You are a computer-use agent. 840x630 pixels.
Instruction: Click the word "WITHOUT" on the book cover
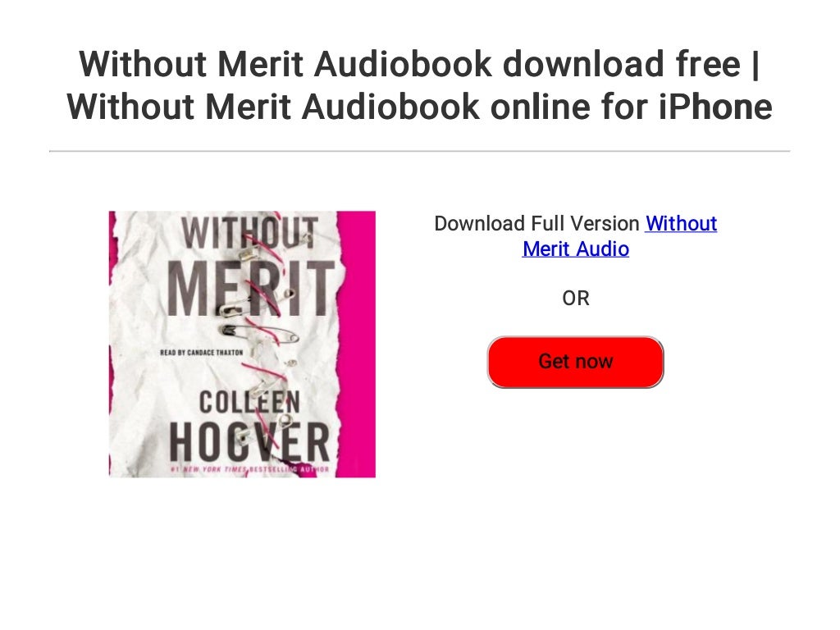pyautogui.click(x=250, y=232)
